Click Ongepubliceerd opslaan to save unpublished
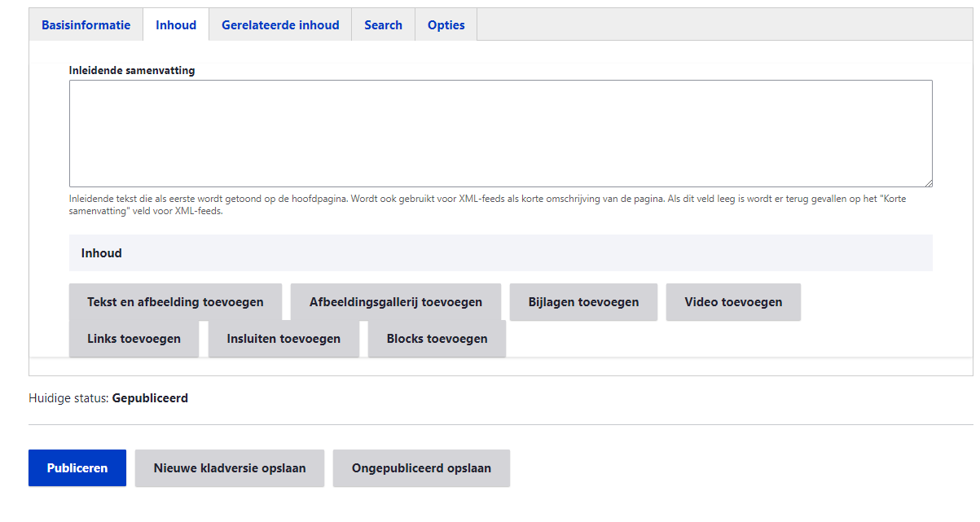The height and width of the screenshot is (522, 980). pos(421,468)
